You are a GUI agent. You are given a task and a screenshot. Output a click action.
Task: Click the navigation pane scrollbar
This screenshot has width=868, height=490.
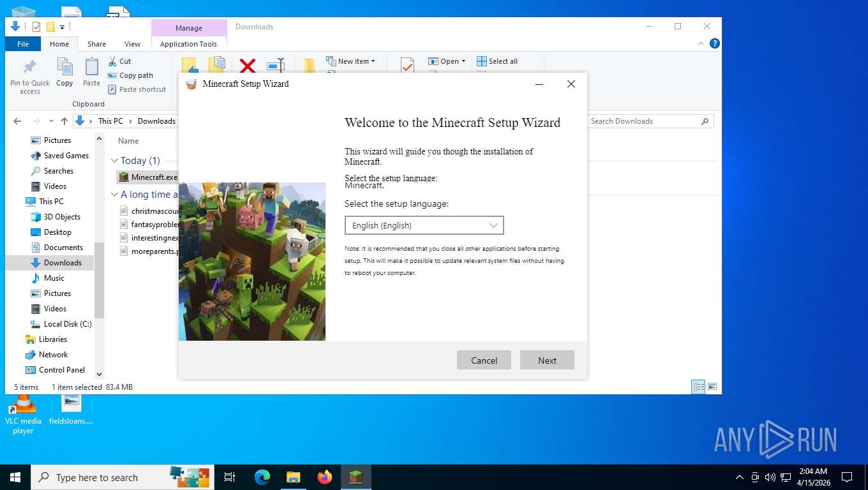99,279
